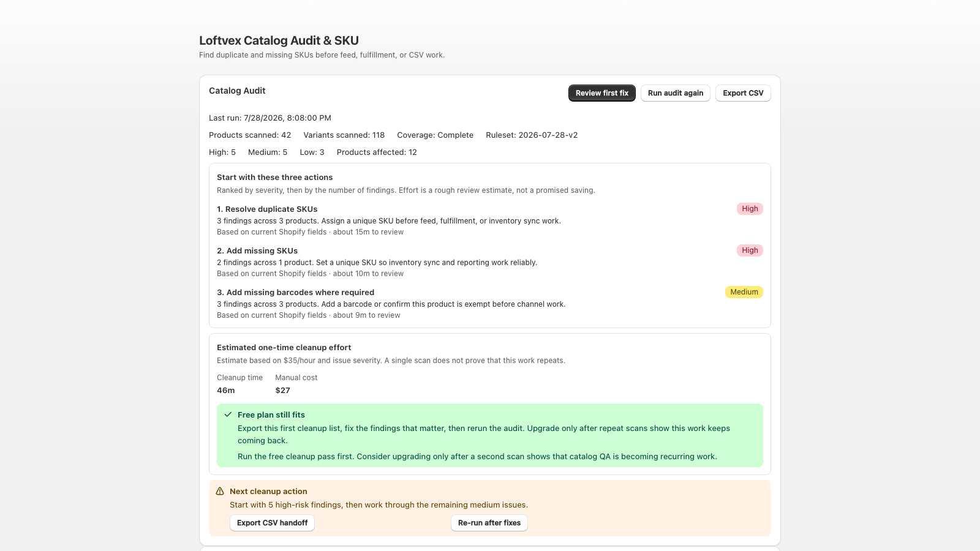Click 'Start with these three actions' heading
980x551 pixels.
click(274, 178)
